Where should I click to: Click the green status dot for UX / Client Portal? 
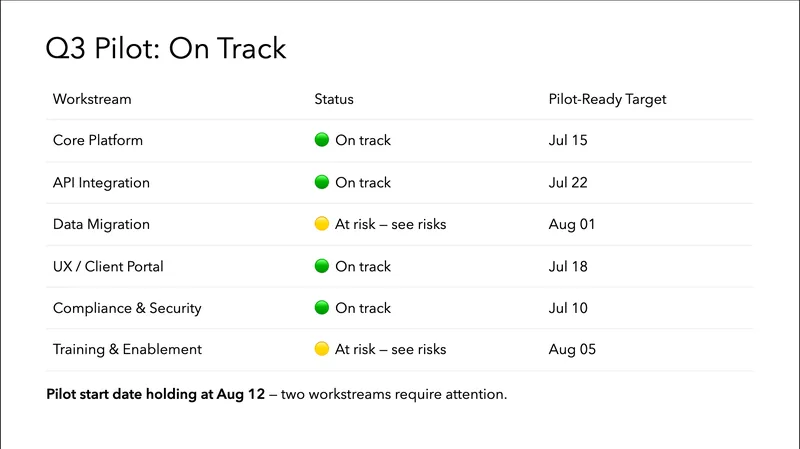tap(322, 266)
